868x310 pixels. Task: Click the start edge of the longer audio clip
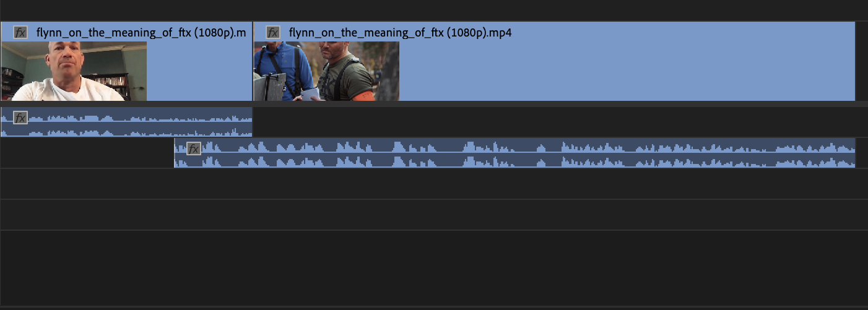(x=175, y=153)
